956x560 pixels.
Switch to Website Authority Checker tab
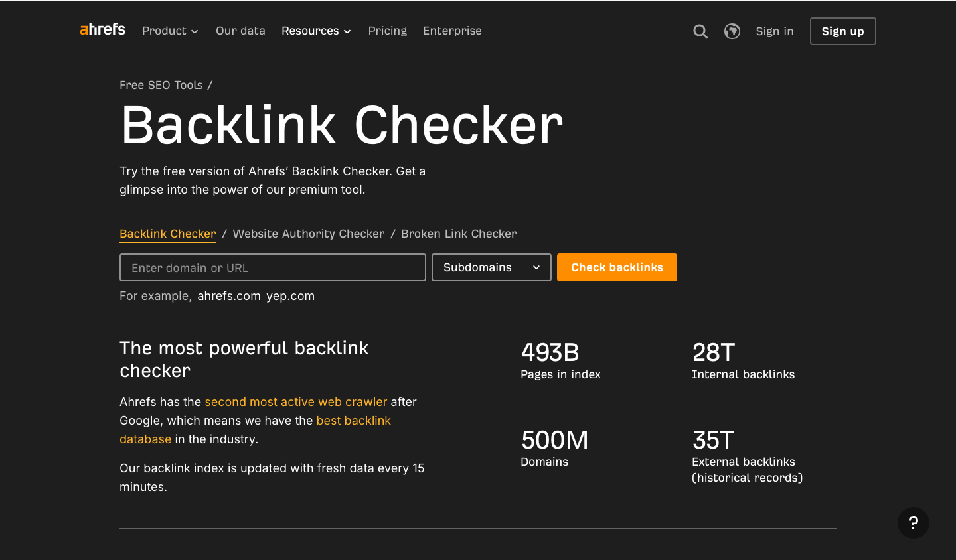309,234
